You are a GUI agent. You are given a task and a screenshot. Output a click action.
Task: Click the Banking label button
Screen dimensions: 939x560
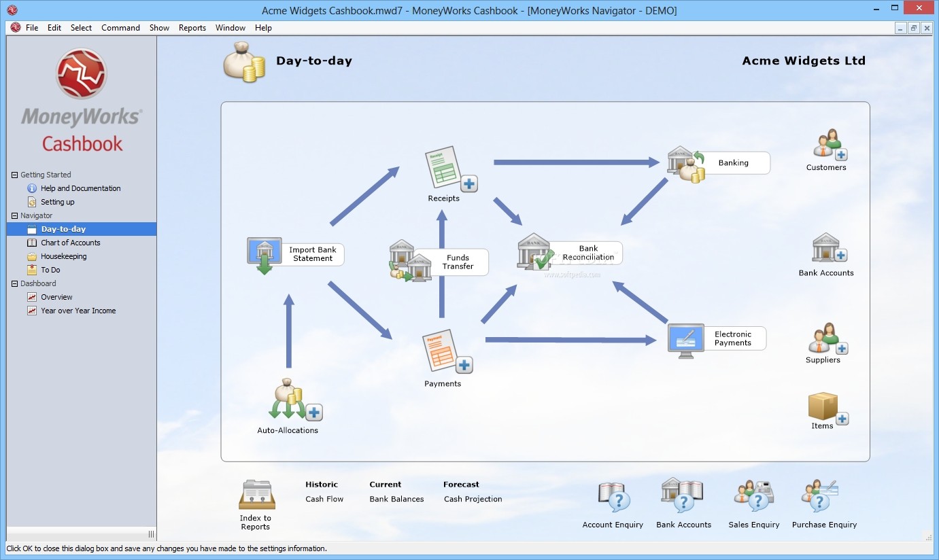734,163
